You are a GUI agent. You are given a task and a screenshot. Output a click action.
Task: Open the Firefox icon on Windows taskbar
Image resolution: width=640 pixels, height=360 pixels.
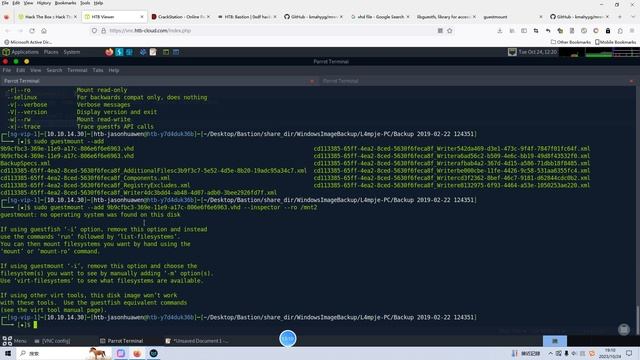[137, 353]
